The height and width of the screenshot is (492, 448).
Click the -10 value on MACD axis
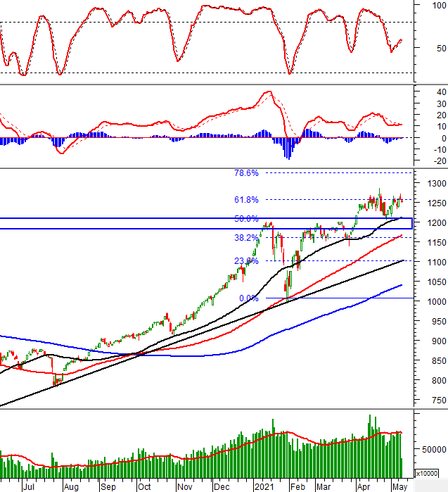pos(440,150)
